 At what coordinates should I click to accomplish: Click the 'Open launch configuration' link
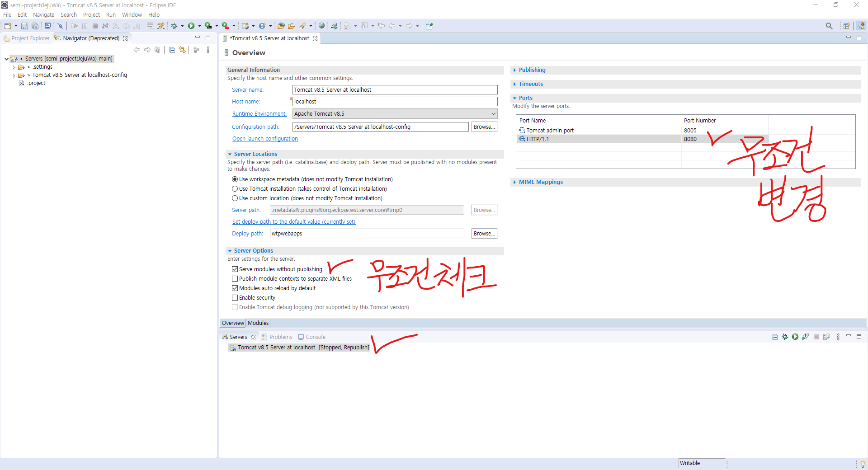[x=265, y=139]
